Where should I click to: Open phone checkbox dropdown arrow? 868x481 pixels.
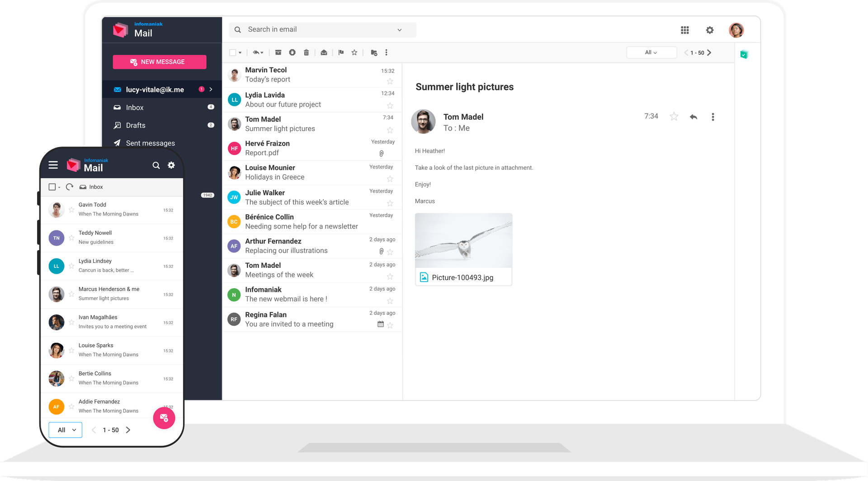(59, 187)
